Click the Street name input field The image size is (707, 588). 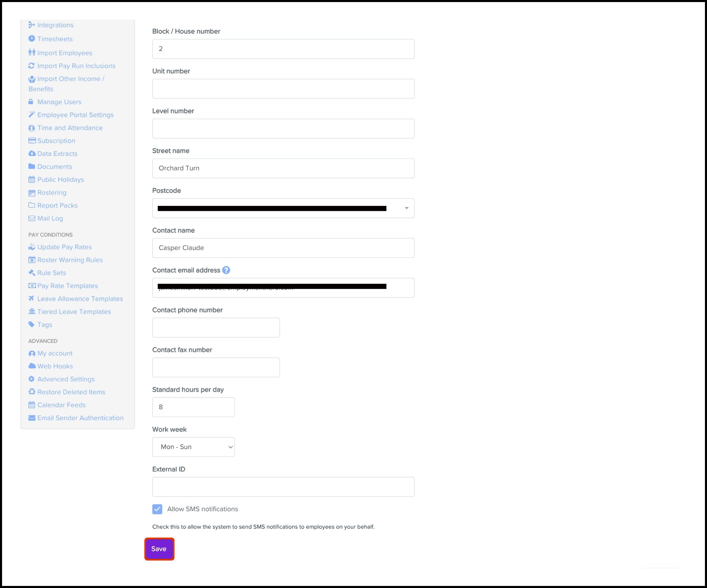click(x=283, y=168)
